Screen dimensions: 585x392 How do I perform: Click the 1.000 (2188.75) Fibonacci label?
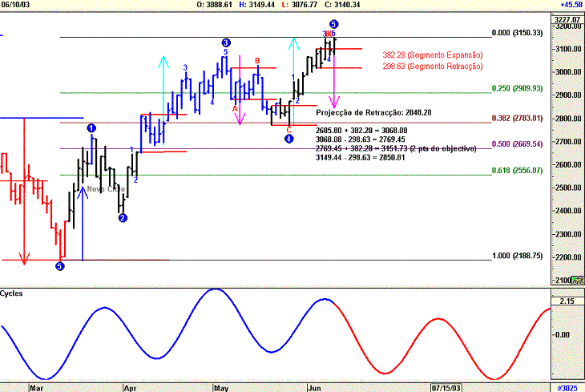(x=517, y=256)
